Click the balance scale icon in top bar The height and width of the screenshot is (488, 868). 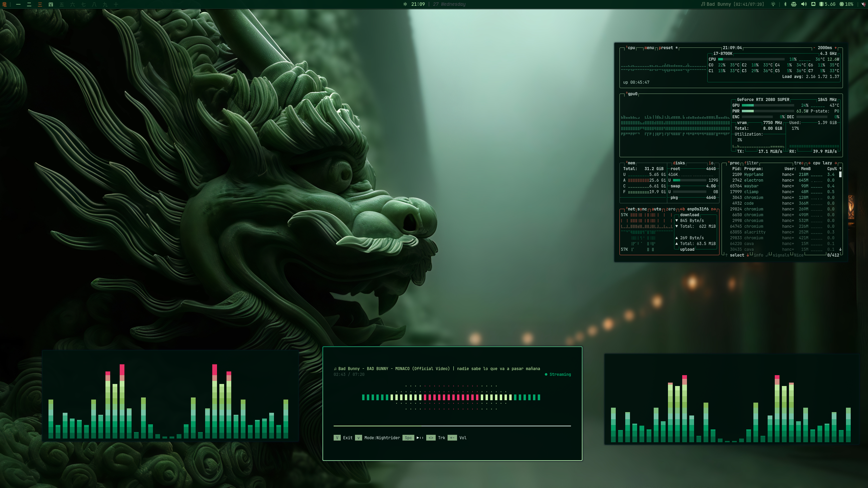pos(794,4)
